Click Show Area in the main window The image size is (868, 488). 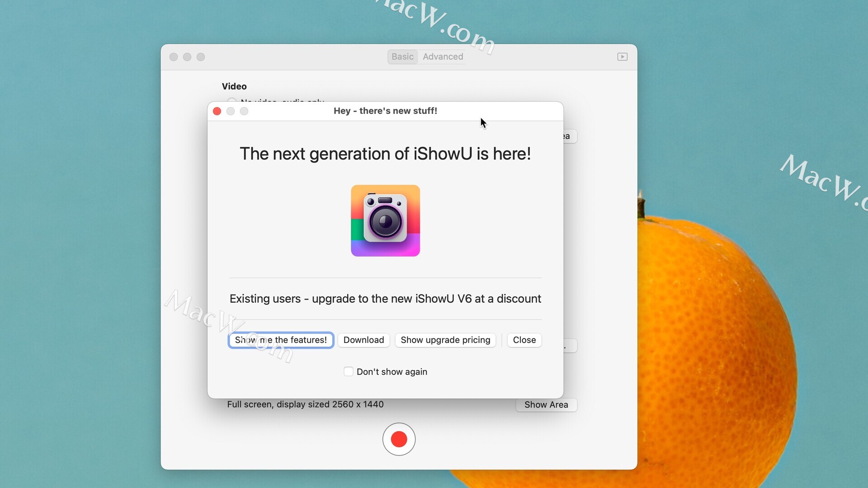(546, 405)
